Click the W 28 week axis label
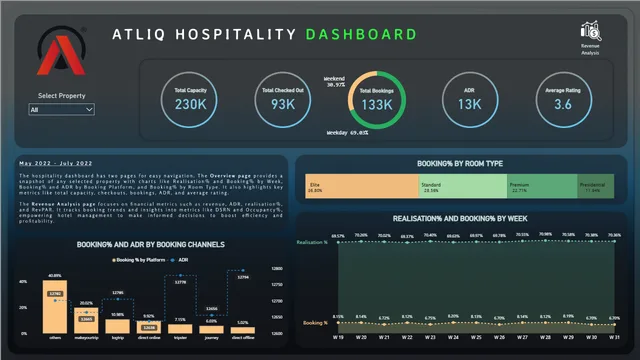 pyautogui.click(x=545, y=338)
